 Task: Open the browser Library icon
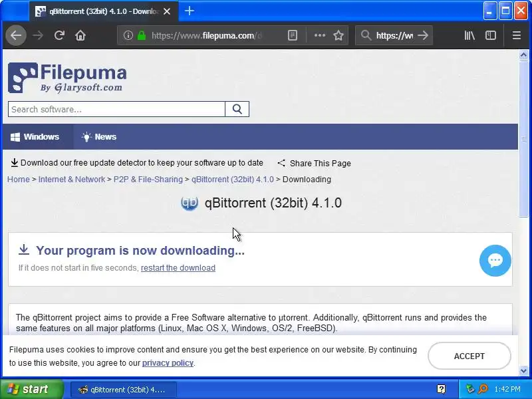pyautogui.click(x=469, y=35)
